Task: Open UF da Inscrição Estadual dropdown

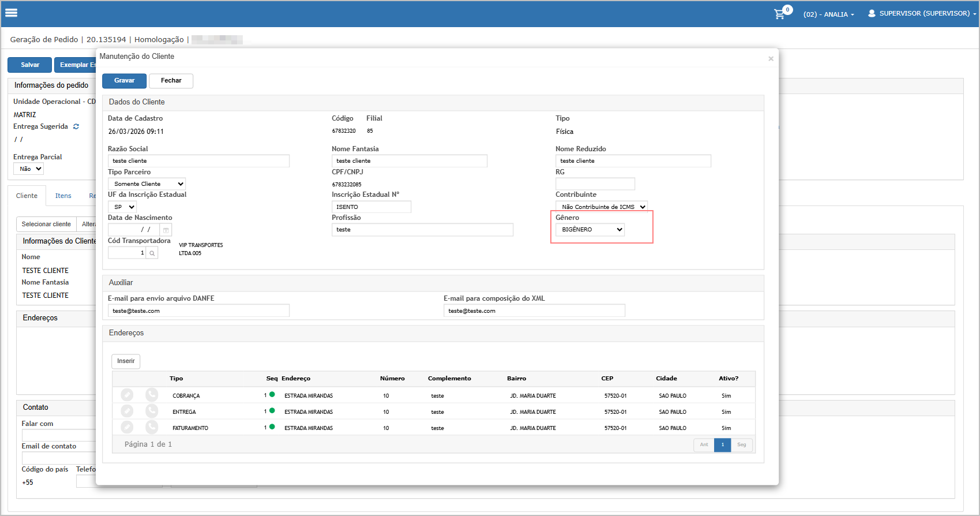Action: coord(122,207)
